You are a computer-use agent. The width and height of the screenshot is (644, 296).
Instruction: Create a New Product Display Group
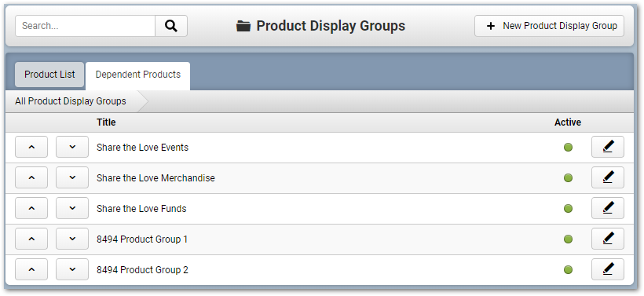(x=549, y=26)
